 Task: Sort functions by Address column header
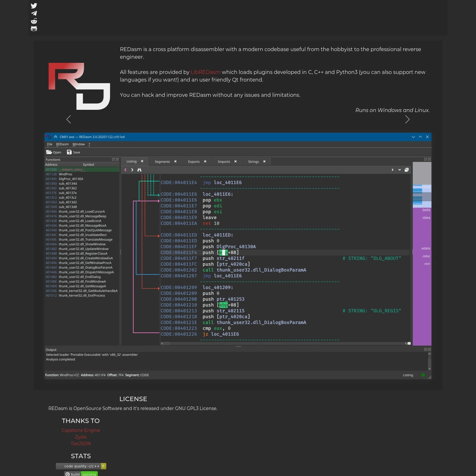point(51,164)
